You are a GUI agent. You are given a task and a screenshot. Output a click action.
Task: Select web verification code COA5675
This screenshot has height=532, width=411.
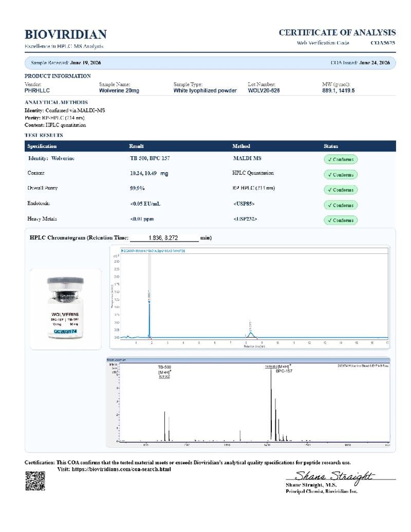pos(383,43)
